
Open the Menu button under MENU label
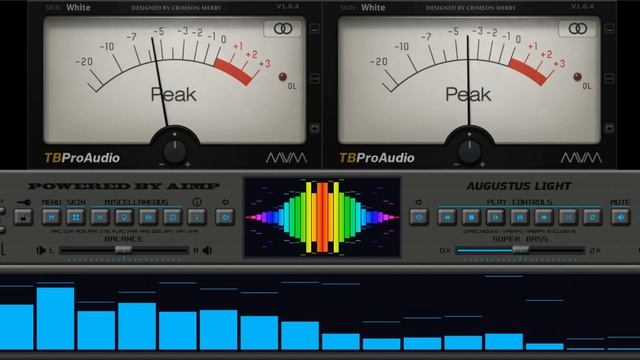click(51, 217)
